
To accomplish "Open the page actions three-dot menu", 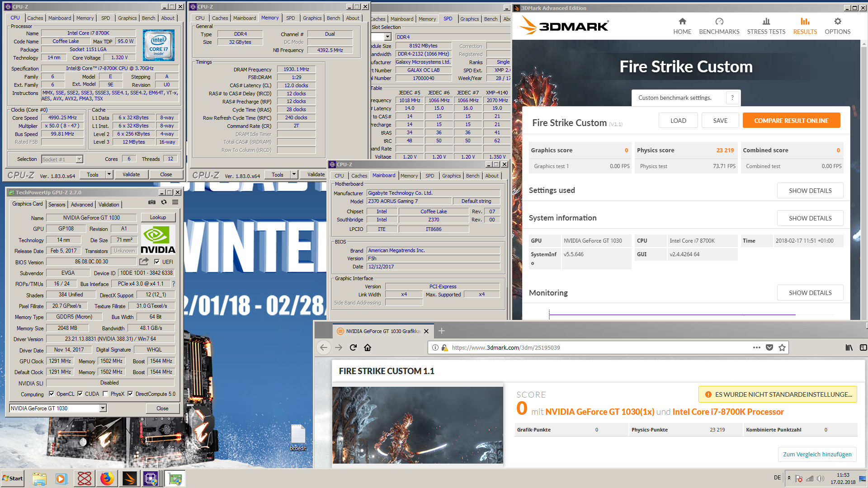I will 757,347.
